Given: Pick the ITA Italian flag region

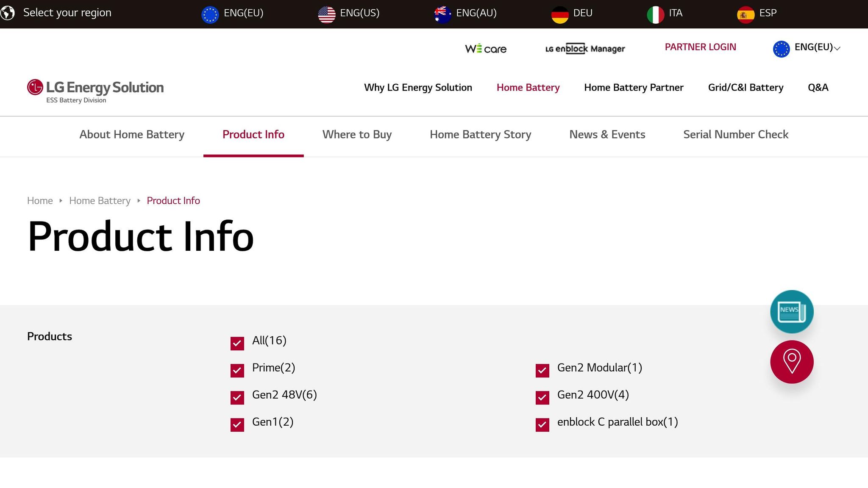Looking at the screenshot, I should click(x=665, y=14).
